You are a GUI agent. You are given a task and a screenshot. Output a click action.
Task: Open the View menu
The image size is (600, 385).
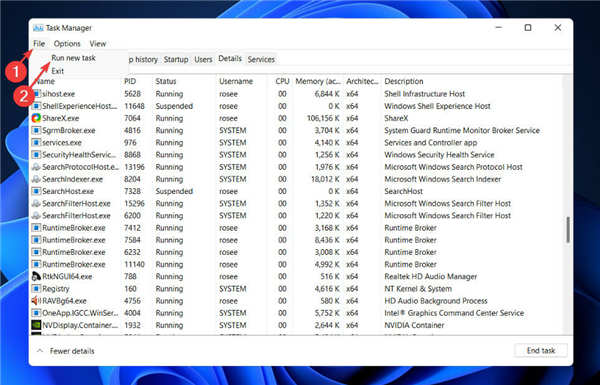pyautogui.click(x=98, y=44)
